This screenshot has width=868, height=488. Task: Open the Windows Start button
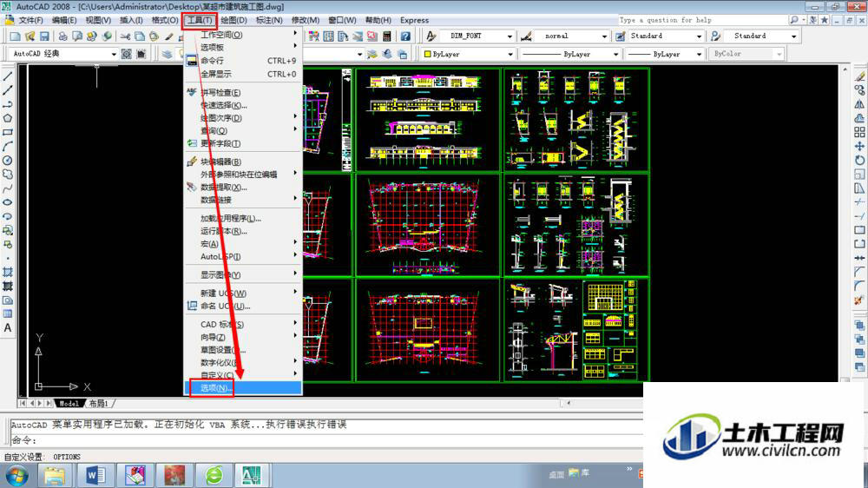coord(16,475)
